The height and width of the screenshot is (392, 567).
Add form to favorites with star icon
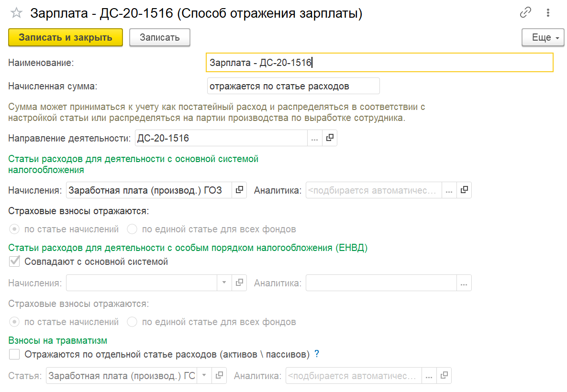pos(16,13)
